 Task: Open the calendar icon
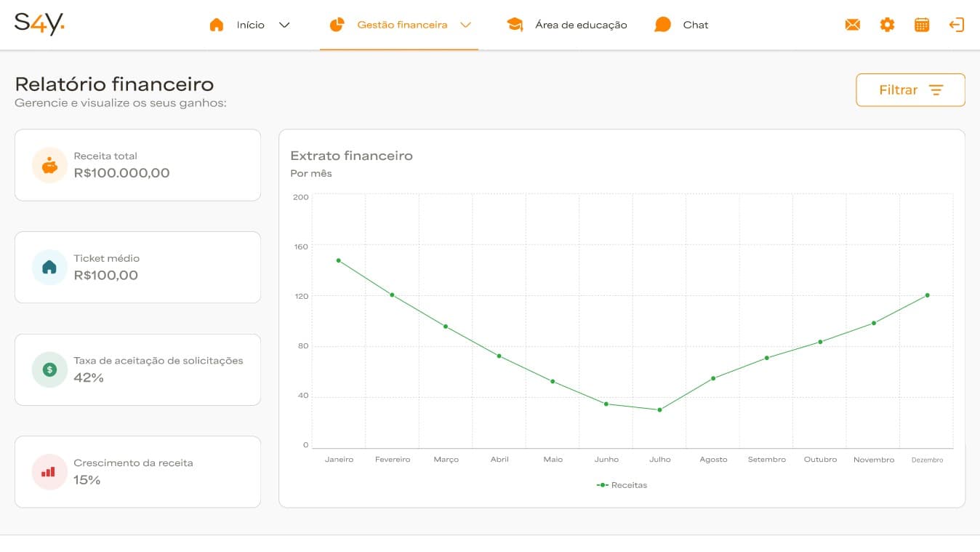(921, 25)
